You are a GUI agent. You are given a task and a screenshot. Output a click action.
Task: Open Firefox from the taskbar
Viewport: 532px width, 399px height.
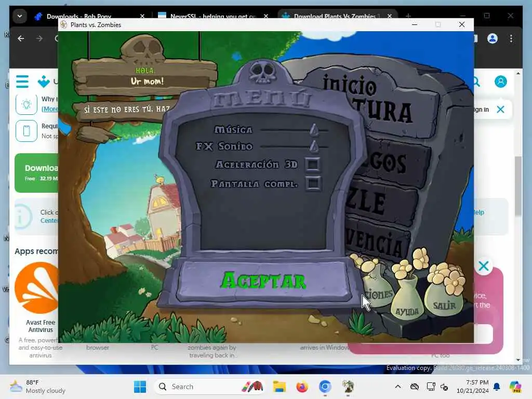click(302, 387)
